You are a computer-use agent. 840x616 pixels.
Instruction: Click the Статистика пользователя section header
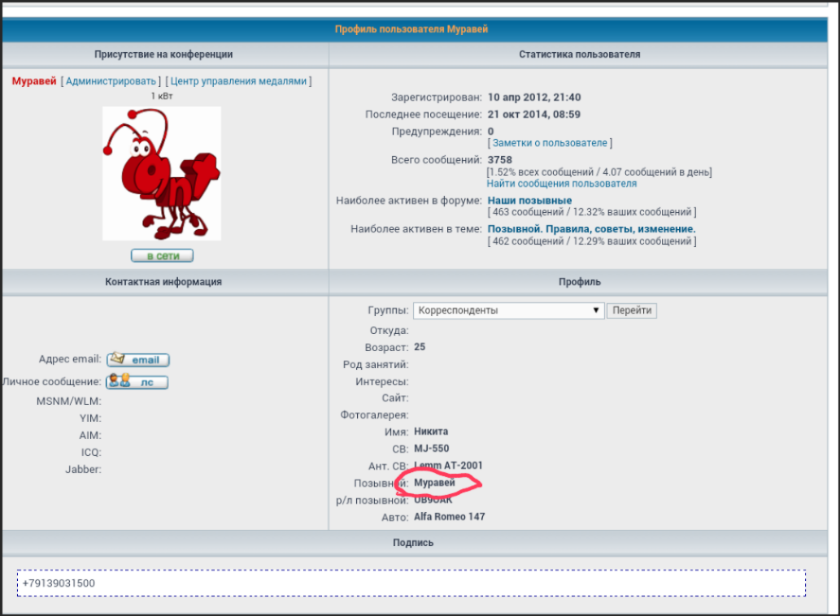click(579, 54)
